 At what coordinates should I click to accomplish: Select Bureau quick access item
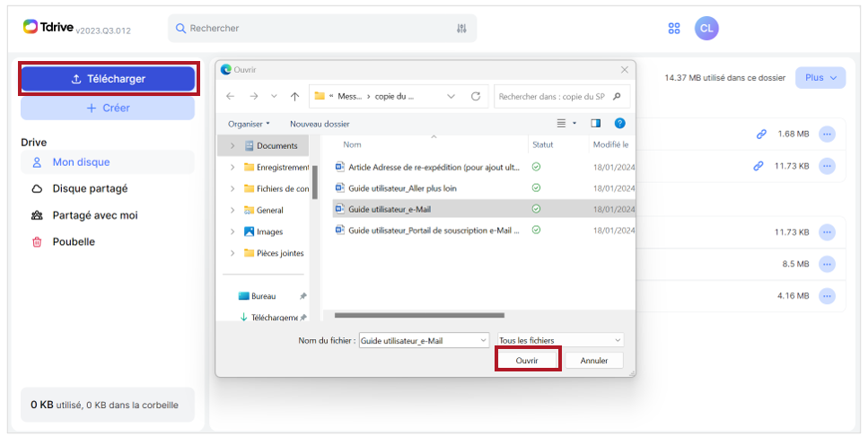(258, 296)
